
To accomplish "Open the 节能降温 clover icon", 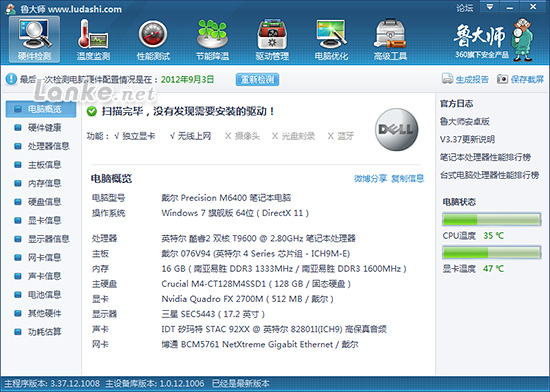I will [x=212, y=39].
